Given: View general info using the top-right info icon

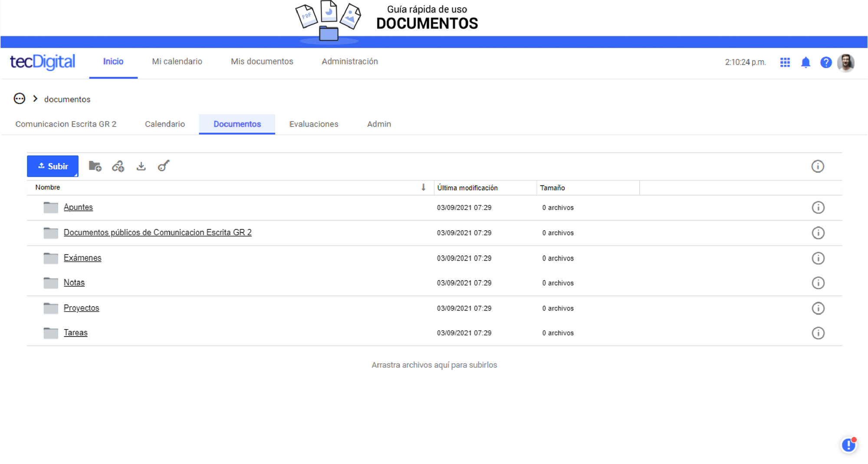Looking at the screenshot, I should [818, 166].
